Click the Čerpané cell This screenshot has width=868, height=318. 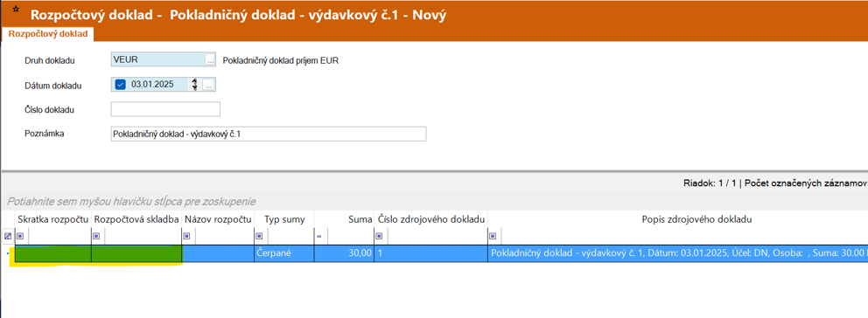point(284,253)
